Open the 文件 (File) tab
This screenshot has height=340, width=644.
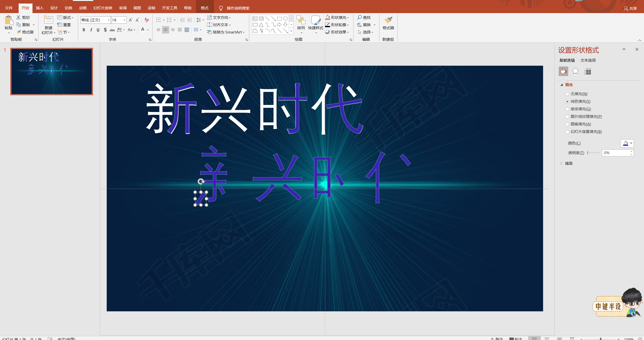(x=9, y=8)
